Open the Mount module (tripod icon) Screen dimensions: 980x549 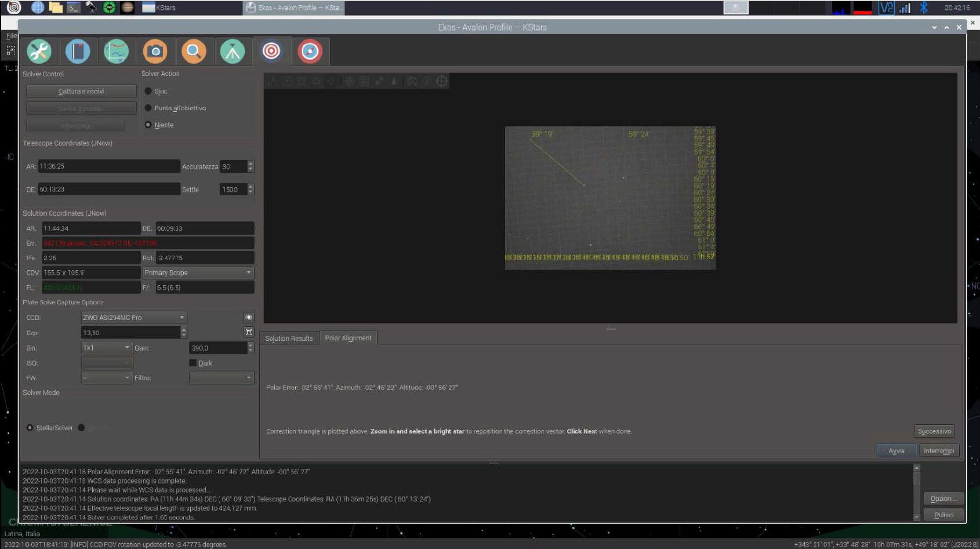[x=233, y=52]
